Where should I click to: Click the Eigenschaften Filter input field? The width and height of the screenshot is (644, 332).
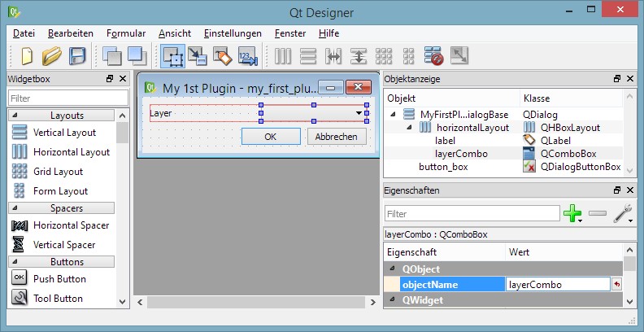[472, 214]
